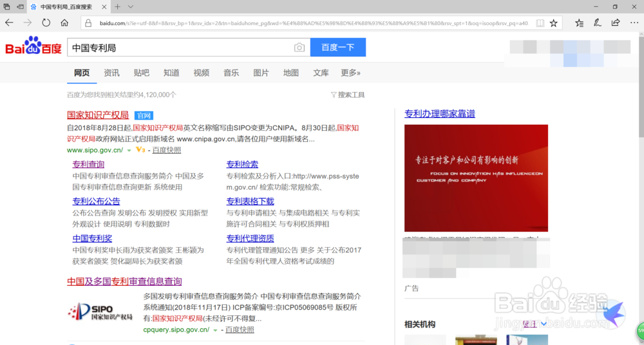Image resolution: width=644 pixels, height=345 pixels.
Task: Open 国家知识产权局 result title
Action: point(98,115)
